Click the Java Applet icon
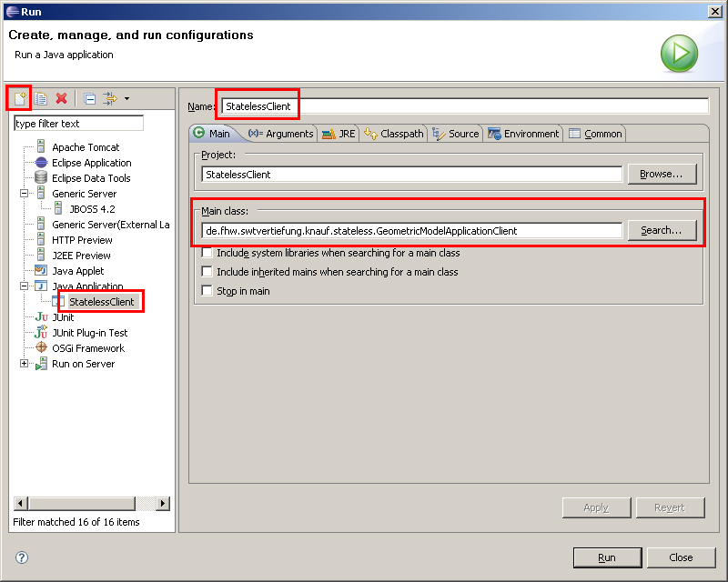 click(x=41, y=270)
